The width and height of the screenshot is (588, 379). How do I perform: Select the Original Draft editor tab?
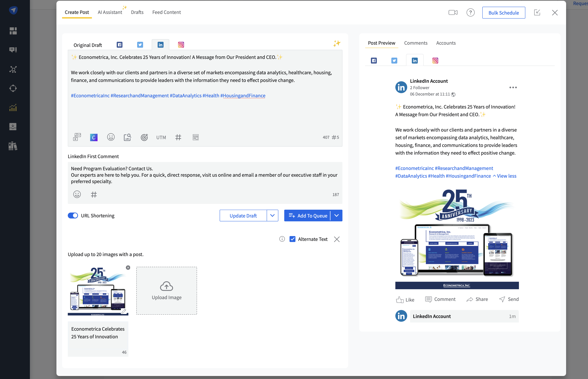coord(87,45)
